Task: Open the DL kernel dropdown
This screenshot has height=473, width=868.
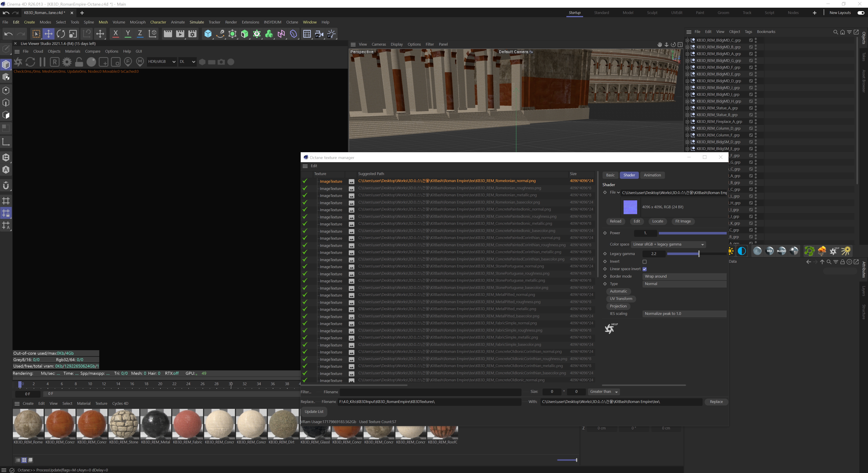Action: (x=187, y=62)
